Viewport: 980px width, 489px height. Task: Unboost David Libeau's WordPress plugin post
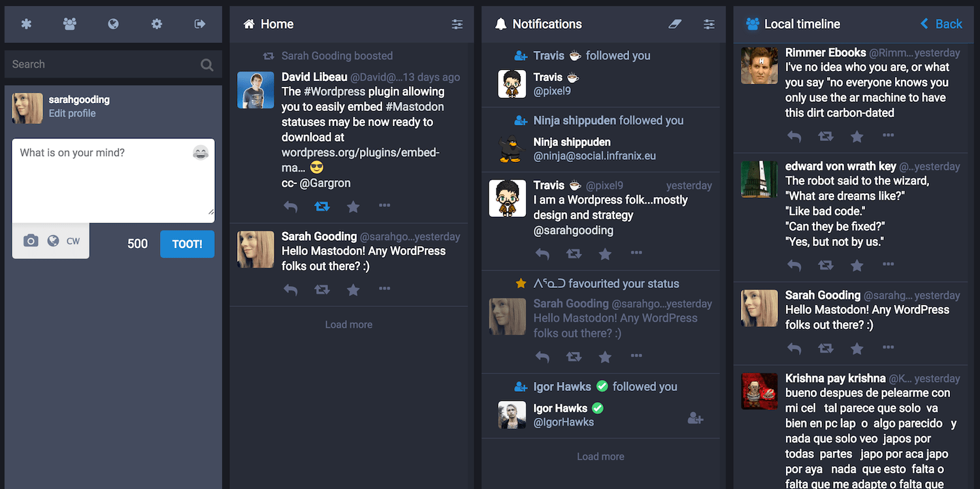(322, 206)
